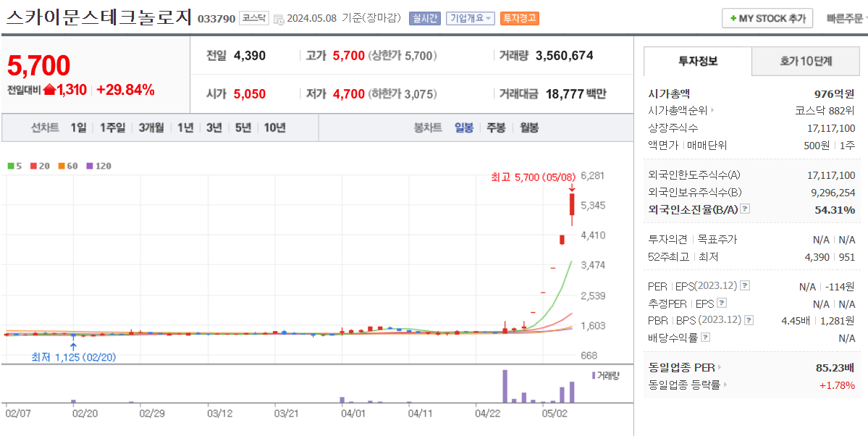The image size is (868, 436).
Task: Select the 10년 line chart period
Action: 274,128
